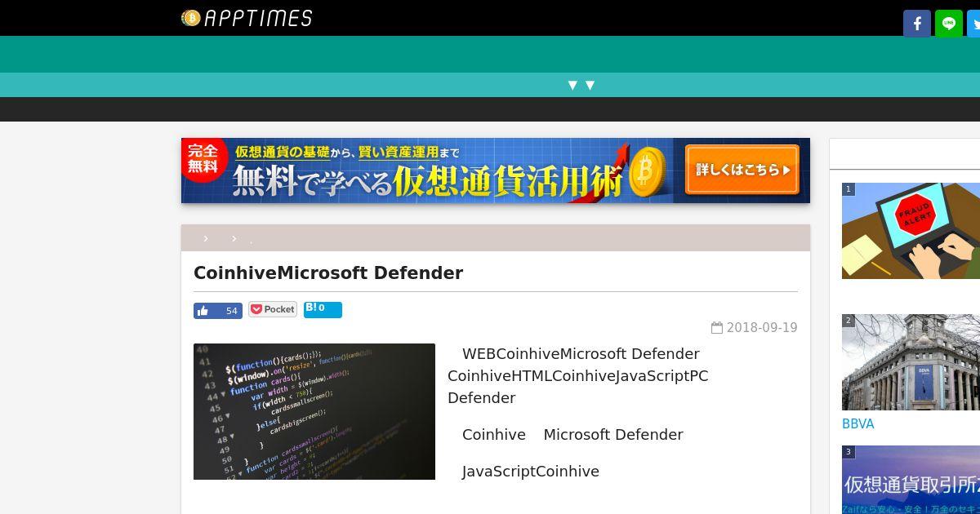The image size is (980, 514).
Task: Select the text 'JavaScriptCoinhive'
Action: coord(531,472)
